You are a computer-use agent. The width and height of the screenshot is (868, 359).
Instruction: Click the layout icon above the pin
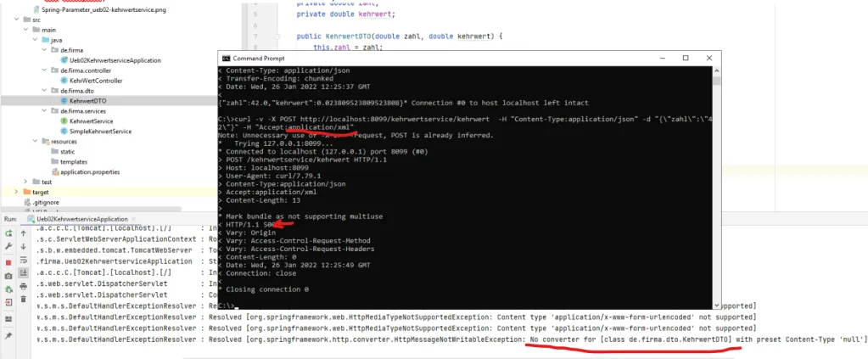click(x=8, y=319)
